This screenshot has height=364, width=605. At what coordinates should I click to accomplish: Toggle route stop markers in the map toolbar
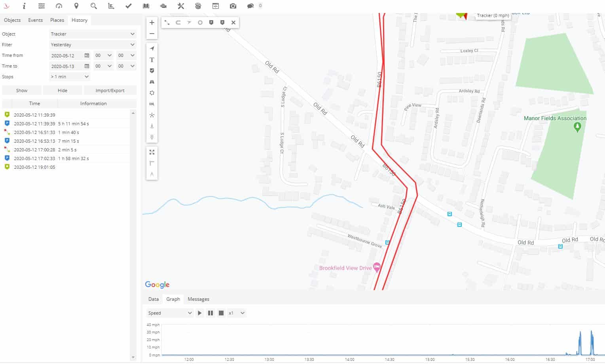pos(211,23)
